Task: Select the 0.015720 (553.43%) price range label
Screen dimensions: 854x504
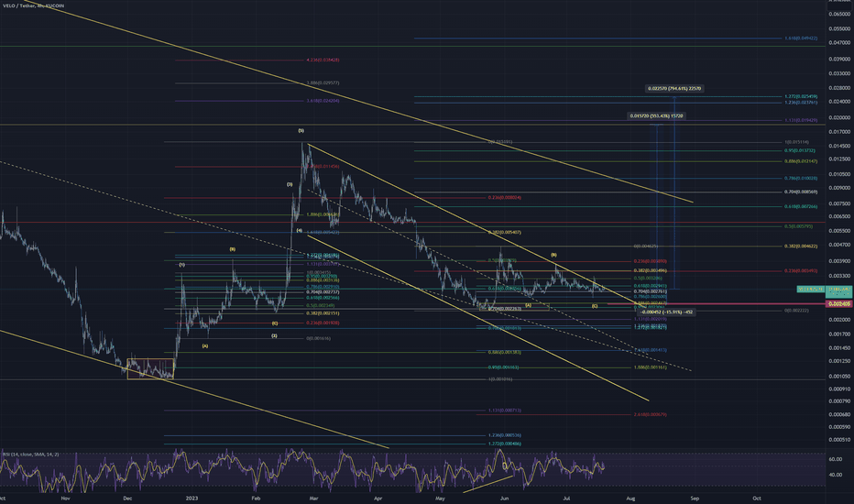Action: point(656,116)
